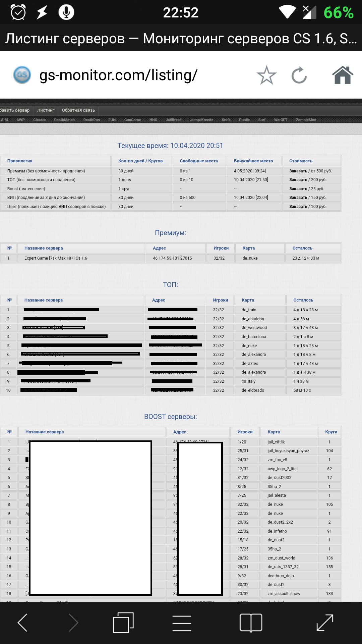The image size is (362, 644).
Task: Click the Осталось header in Премиум table
Action: [x=302, y=248]
